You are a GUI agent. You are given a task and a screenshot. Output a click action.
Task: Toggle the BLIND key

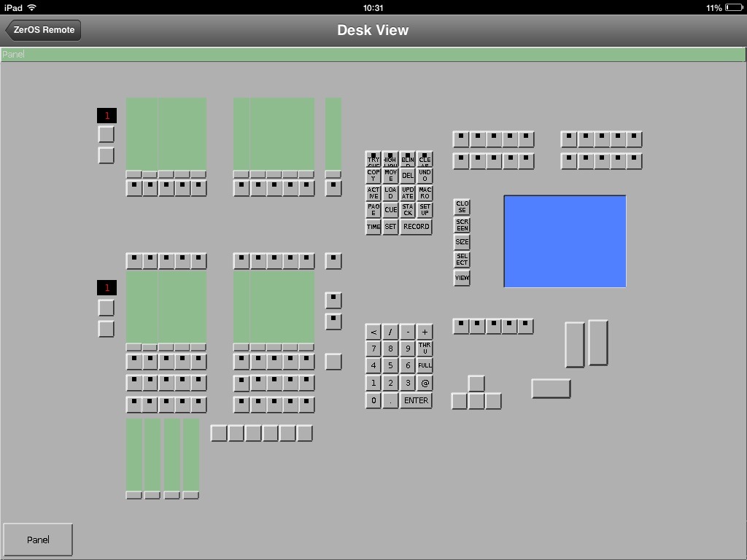click(x=408, y=158)
